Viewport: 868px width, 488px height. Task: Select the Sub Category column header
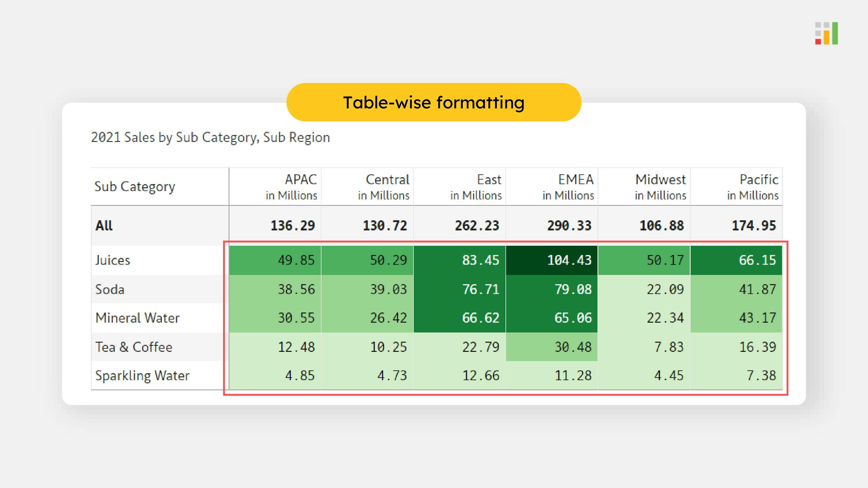tap(135, 186)
